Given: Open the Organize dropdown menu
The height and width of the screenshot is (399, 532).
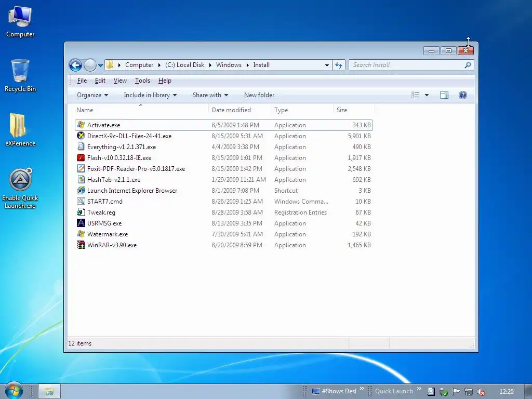Looking at the screenshot, I should (92, 95).
